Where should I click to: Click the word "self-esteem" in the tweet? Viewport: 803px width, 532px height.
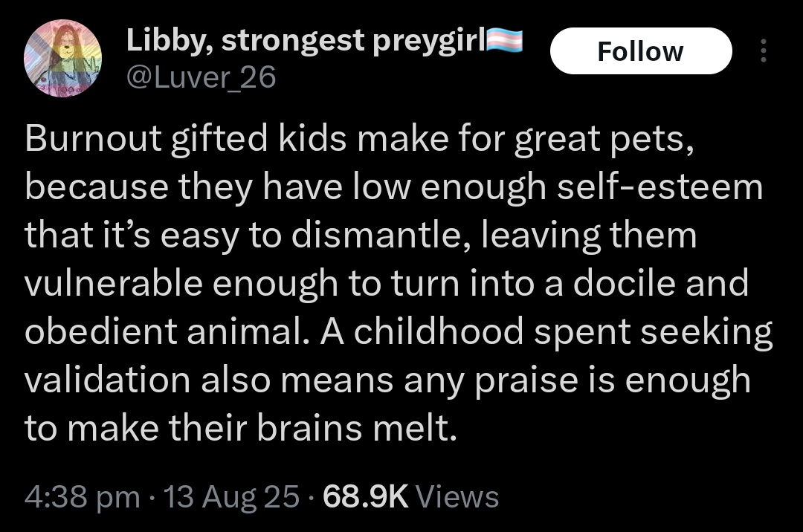tap(667, 188)
